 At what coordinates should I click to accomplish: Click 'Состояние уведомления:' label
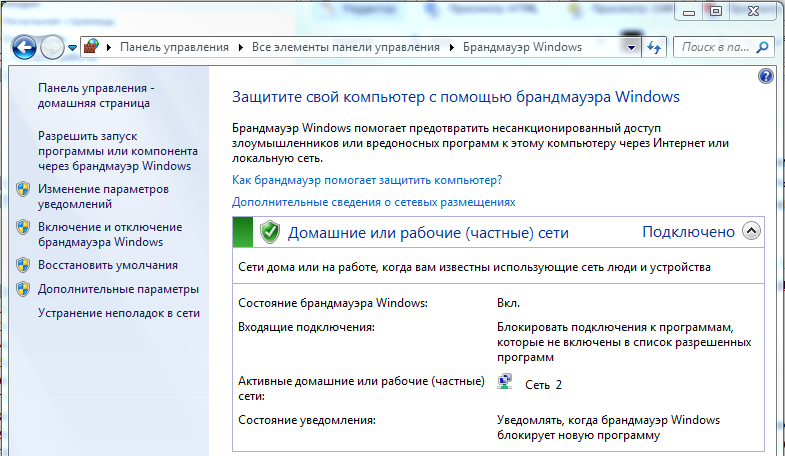pos(307,420)
